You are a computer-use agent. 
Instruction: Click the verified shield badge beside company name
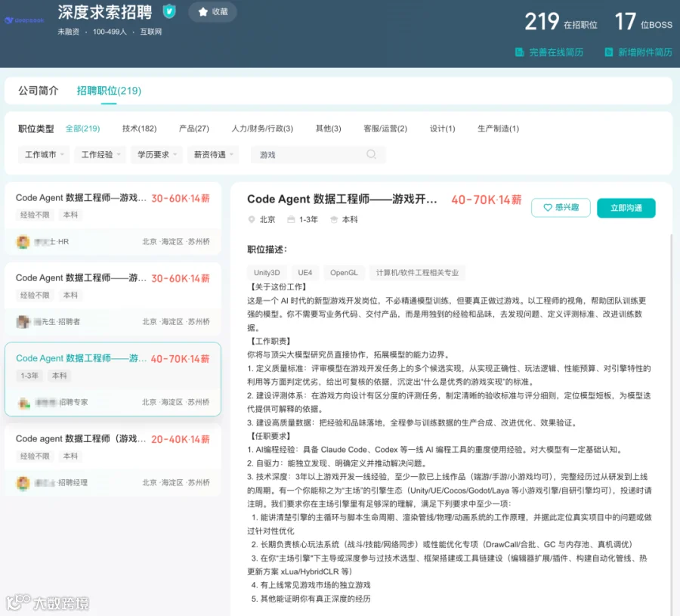click(x=169, y=11)
